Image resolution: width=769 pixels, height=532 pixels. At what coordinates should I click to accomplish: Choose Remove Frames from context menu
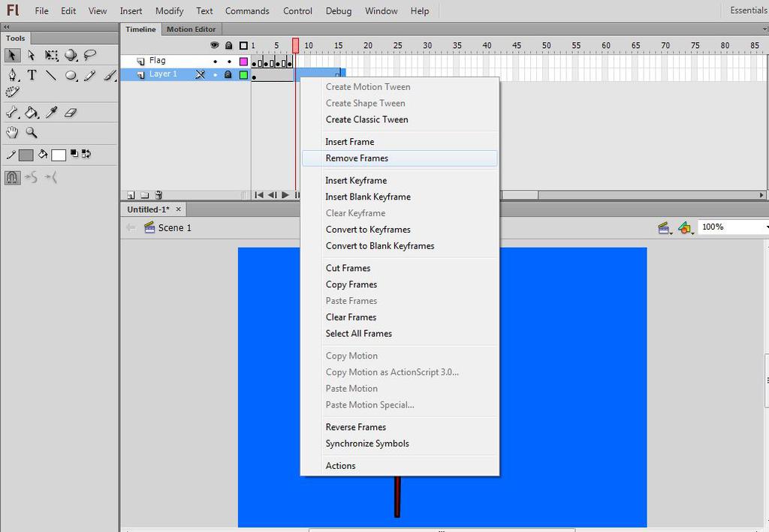[x=355, y=158]
